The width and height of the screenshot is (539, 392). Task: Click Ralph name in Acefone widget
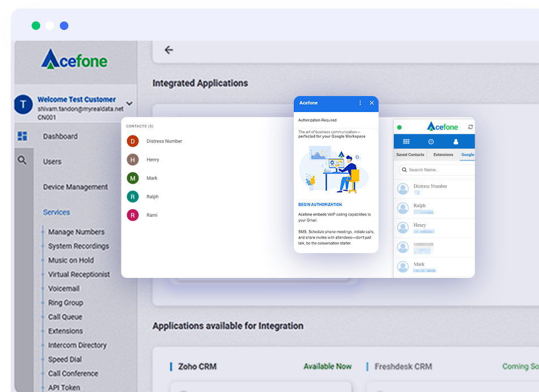pos(419,206)
